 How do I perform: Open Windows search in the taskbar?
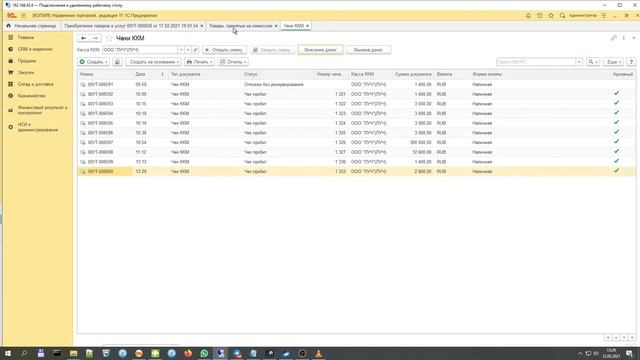24,353
